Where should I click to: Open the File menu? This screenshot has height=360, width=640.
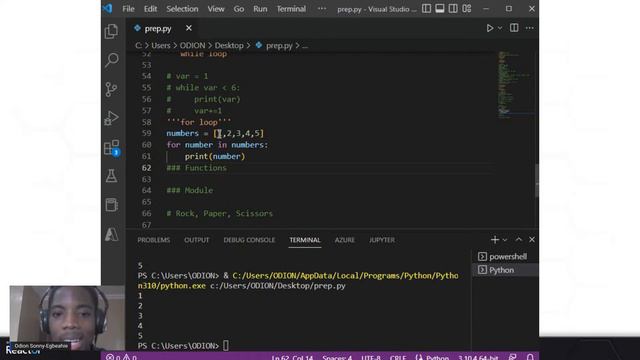pos(128,9)
